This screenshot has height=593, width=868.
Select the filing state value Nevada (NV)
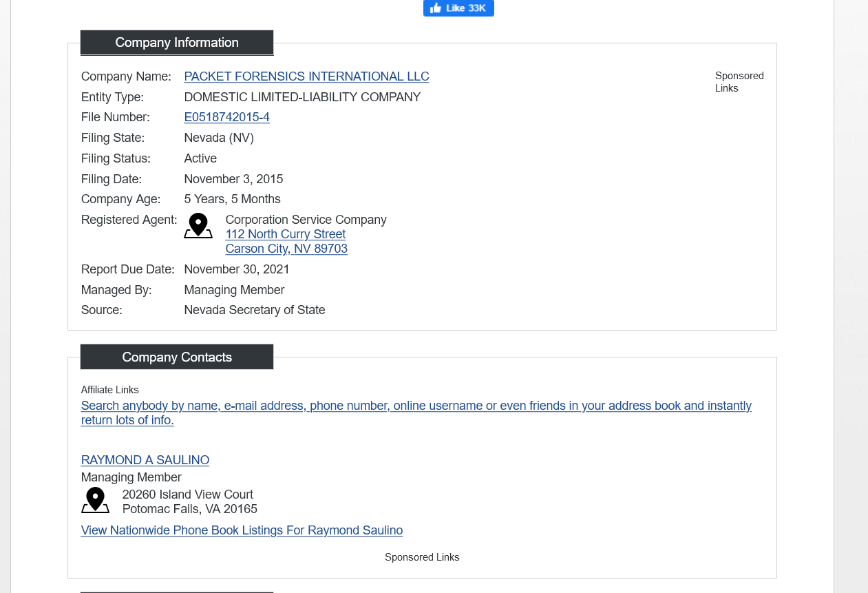click(219, 138)
